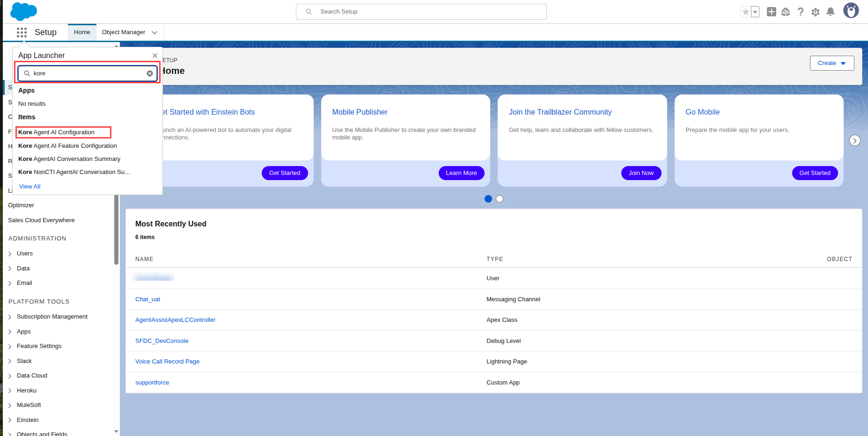Click the Lightning Page type cell
The image size is (868, 436).
507,362
